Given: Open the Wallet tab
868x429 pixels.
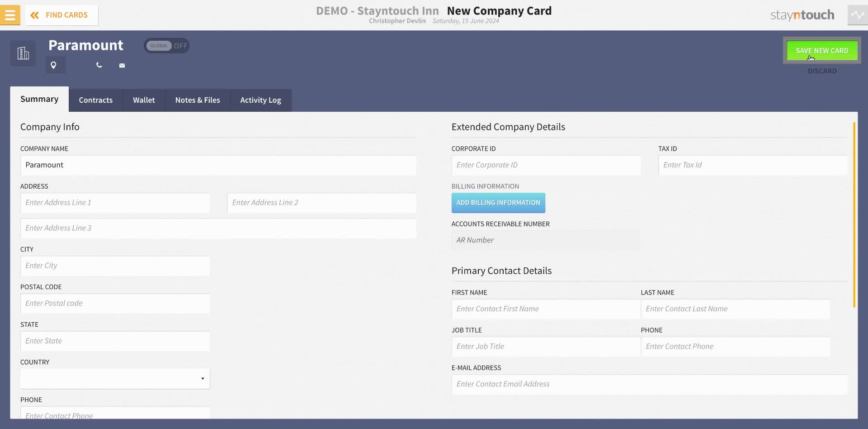Looking at the screenshot, I should (144, 100).
